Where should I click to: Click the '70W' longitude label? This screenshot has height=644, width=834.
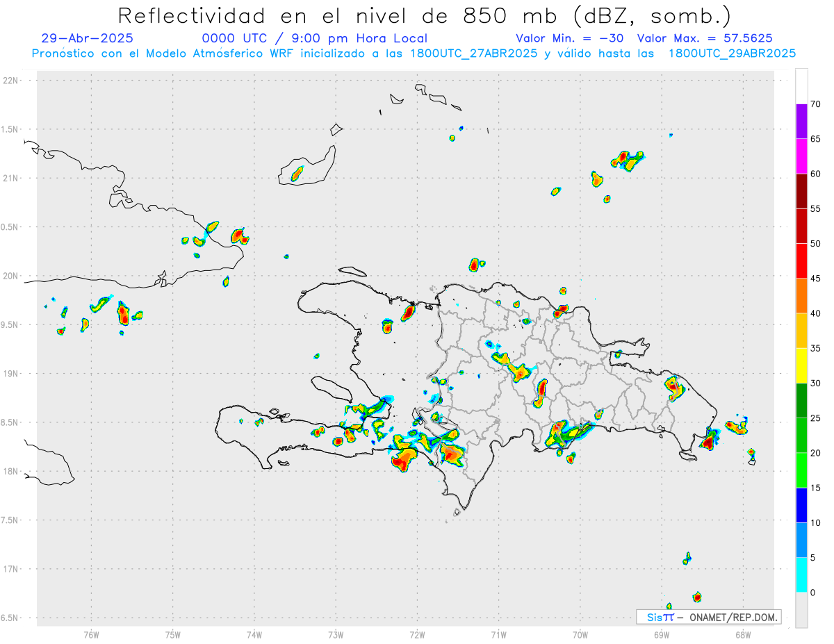tap(580, 634)
